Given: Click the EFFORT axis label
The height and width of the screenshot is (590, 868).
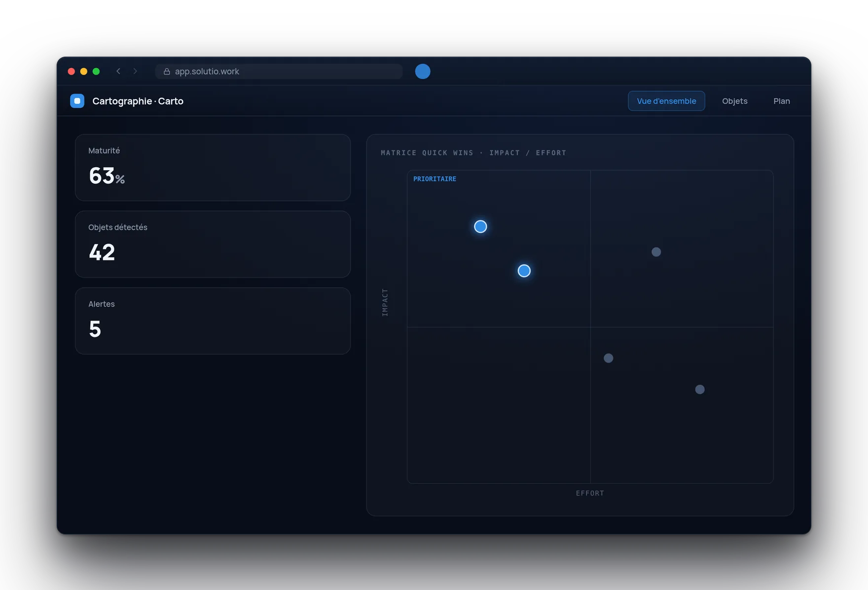Looking at the screenshot, I should tap(590, 493).
